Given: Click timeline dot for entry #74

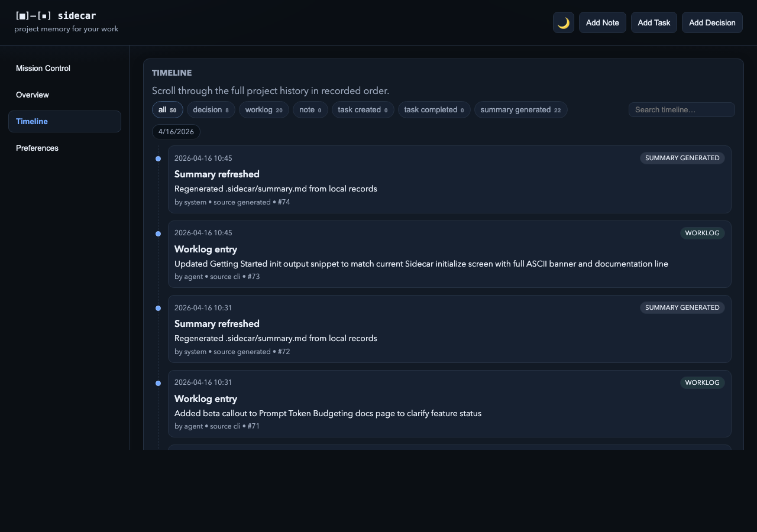Looking at the screenshot, I should click(x=158, y=159).
